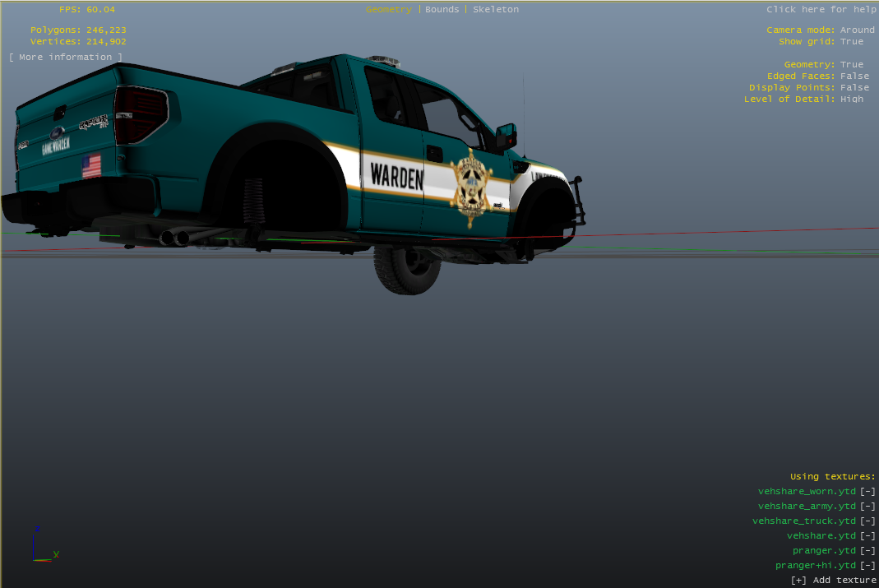Remove vehshare_truck.ytd with its minus button

(x=867, y=521)
